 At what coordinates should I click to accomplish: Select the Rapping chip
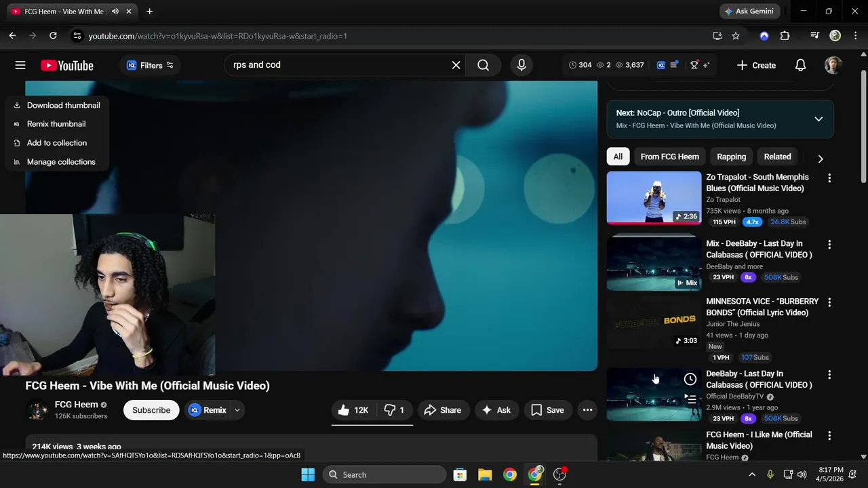point(731,157)
